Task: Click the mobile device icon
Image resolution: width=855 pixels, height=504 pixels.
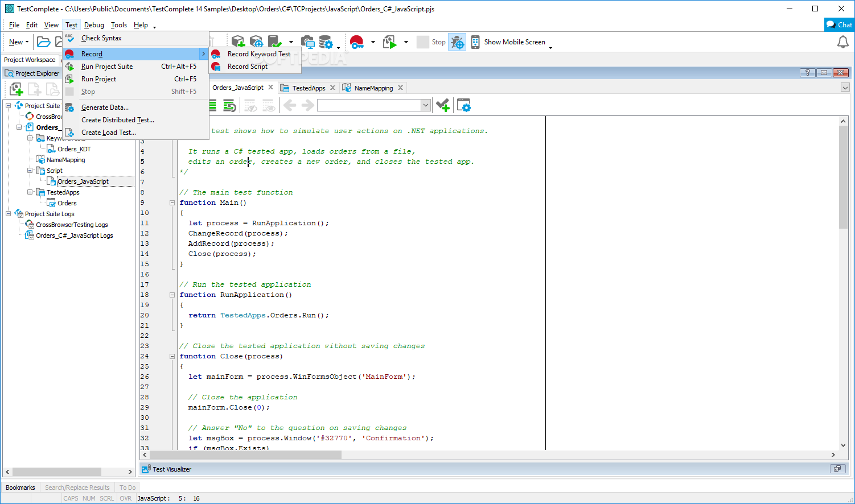Action: pyautogui.click(x=475, y=42)
